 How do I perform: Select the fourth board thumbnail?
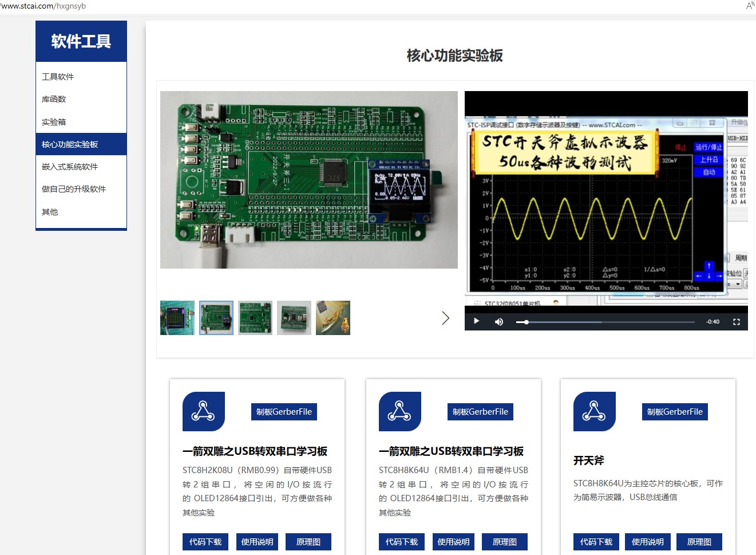294,318
